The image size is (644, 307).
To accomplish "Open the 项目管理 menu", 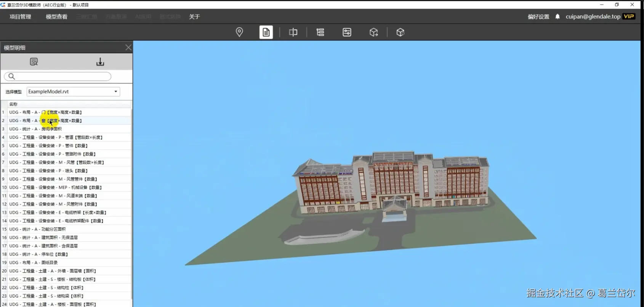I will tap(20, 16).
